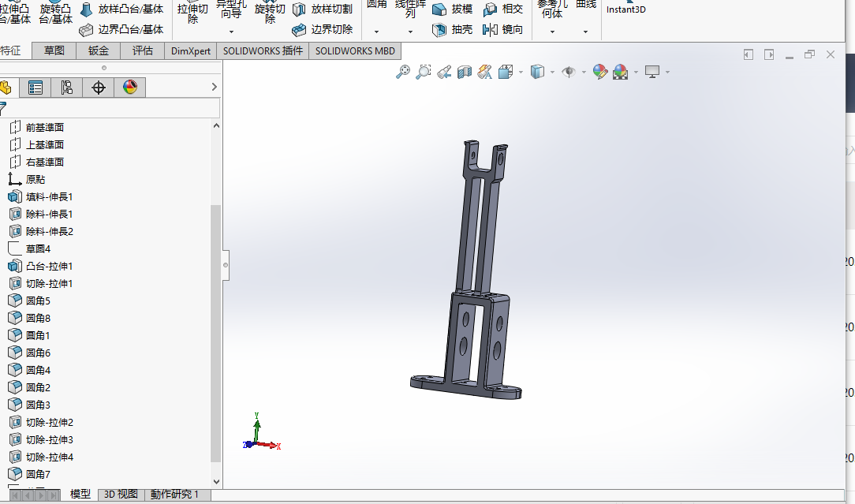Select the 草圖4 sketch tree item
The image size is (855, 504).
[38, 248]
